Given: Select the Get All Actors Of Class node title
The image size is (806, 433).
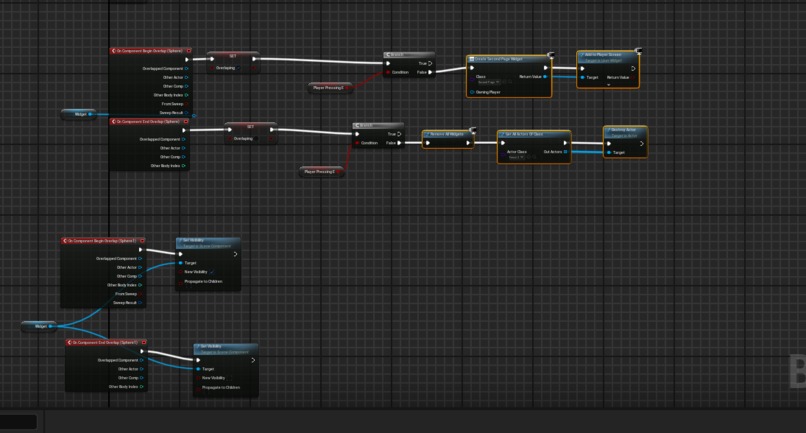Looking at the screenshot, I should (524, 134).
